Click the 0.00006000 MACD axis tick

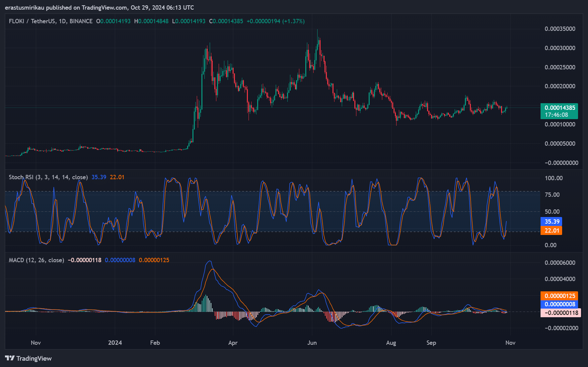(x=560, y=263)
